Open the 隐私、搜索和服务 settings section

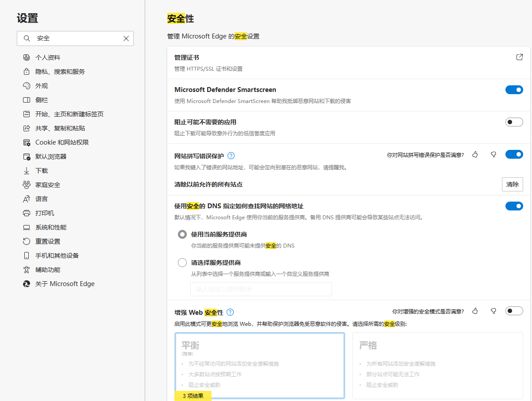[58, 71]
